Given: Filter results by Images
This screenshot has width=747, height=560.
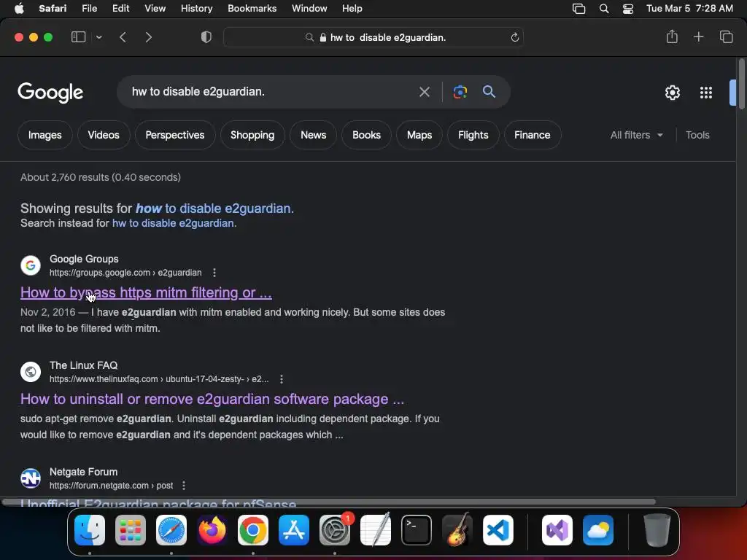Looking at the screenshot, I should coord(44,135).
